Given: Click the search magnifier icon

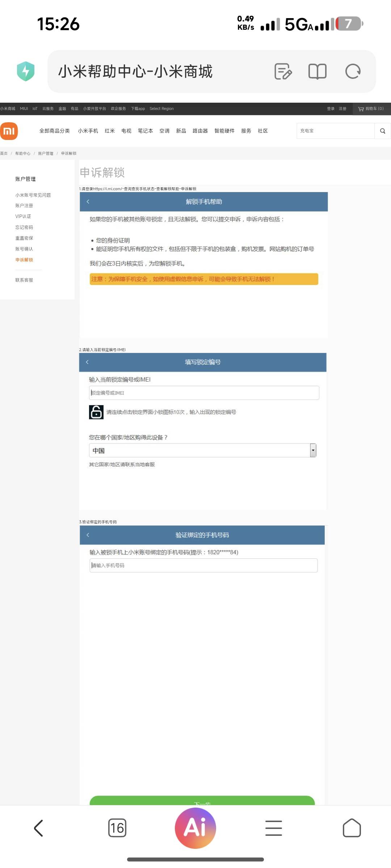Looking at the screenshot, I should (383, 131).
